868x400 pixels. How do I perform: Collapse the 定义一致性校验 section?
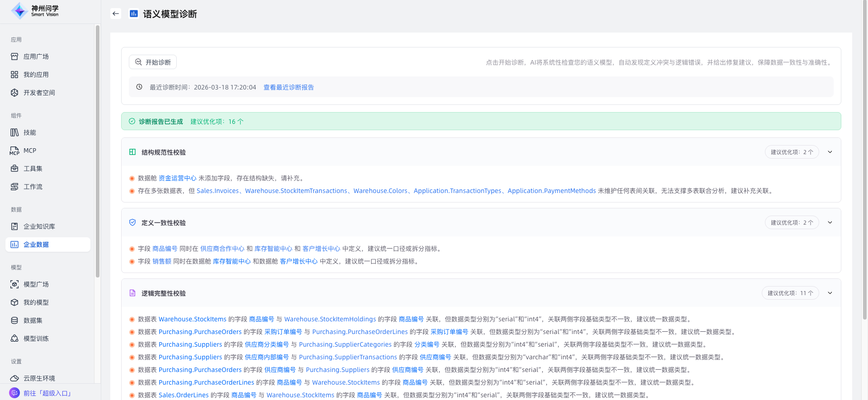coord(830,223)
